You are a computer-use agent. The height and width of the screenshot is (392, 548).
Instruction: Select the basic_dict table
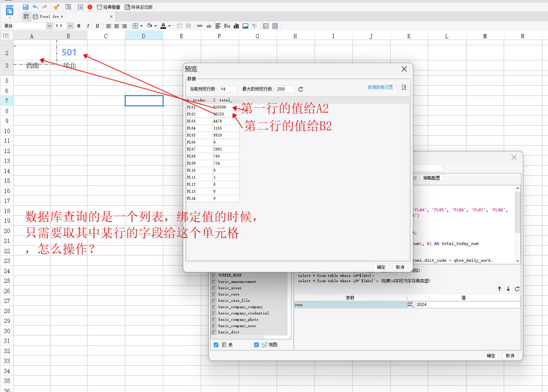[x=229, y=332]
